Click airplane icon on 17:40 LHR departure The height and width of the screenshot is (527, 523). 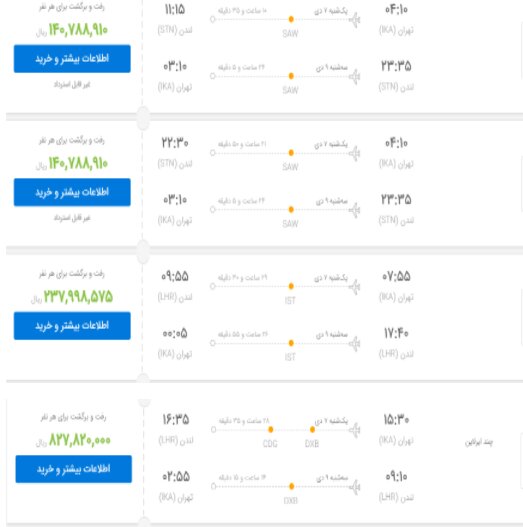click(x=355, y=343)
